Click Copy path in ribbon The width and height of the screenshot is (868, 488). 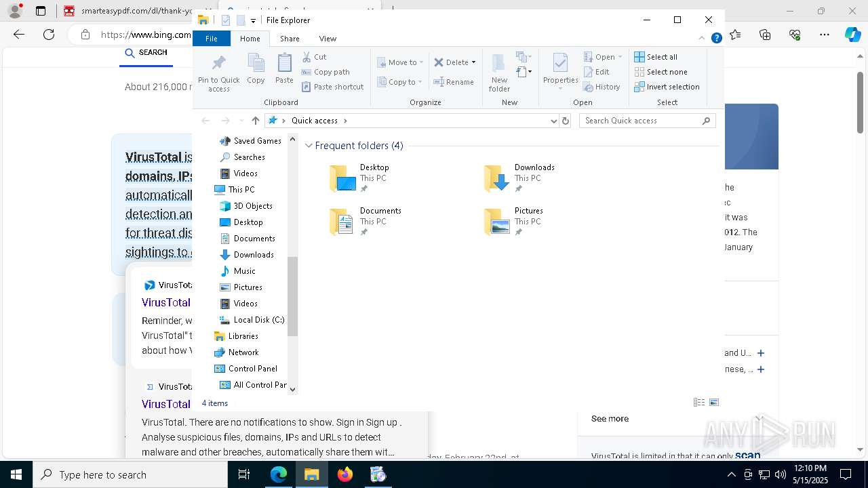coord(325,72)
